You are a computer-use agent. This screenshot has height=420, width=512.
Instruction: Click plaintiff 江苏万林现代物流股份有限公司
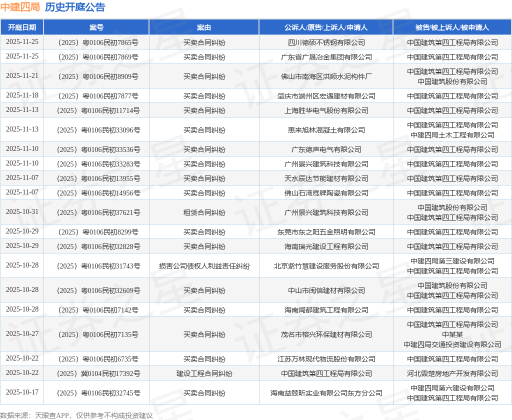[326, 359]
